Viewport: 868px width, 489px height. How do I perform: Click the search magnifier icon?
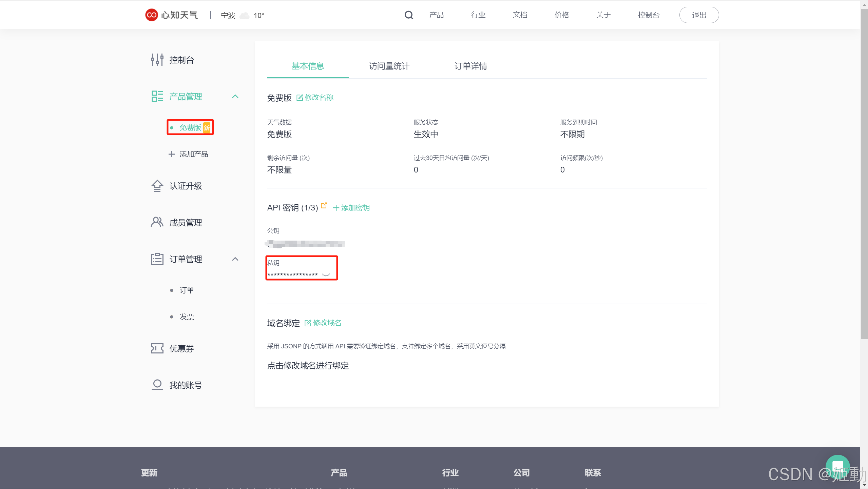(x=409, y=15)
